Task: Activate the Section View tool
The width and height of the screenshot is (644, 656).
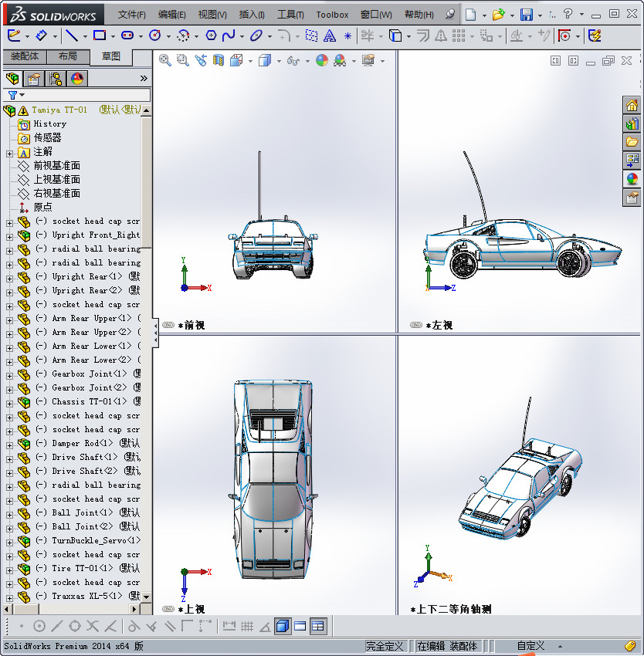Action: pyautogui.click(x=217, y=60)
